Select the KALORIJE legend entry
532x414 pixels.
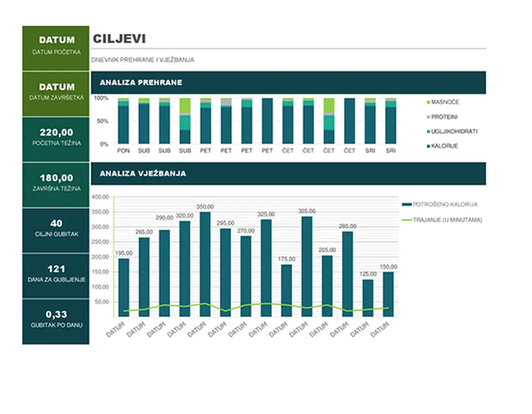tap(444, 146)
